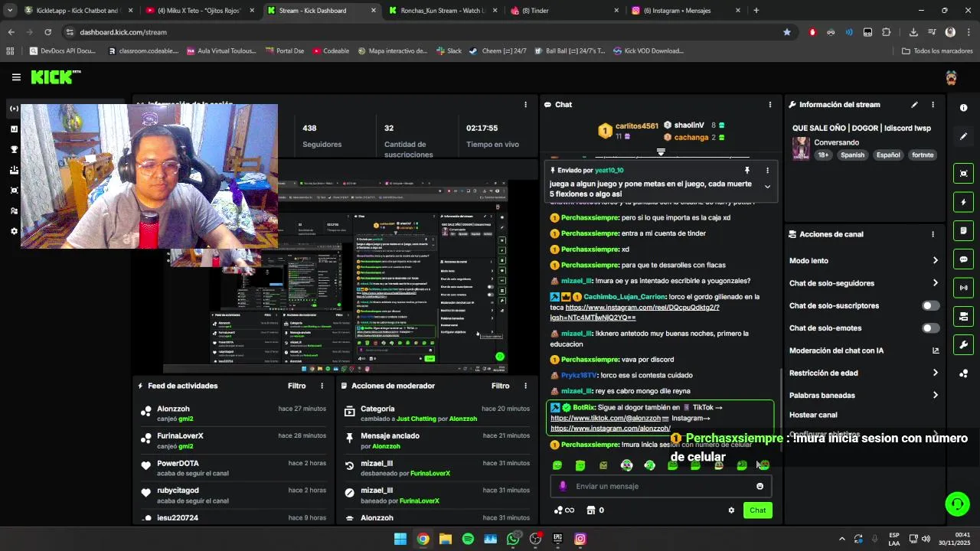This screenshot has width=980, height=551.
Task: Toggle lightning activity panel in right rail
Action: point(964,202)
